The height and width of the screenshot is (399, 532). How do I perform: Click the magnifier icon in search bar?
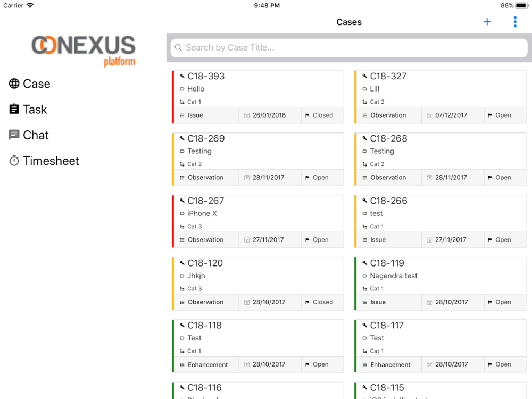tap(179, 48)
